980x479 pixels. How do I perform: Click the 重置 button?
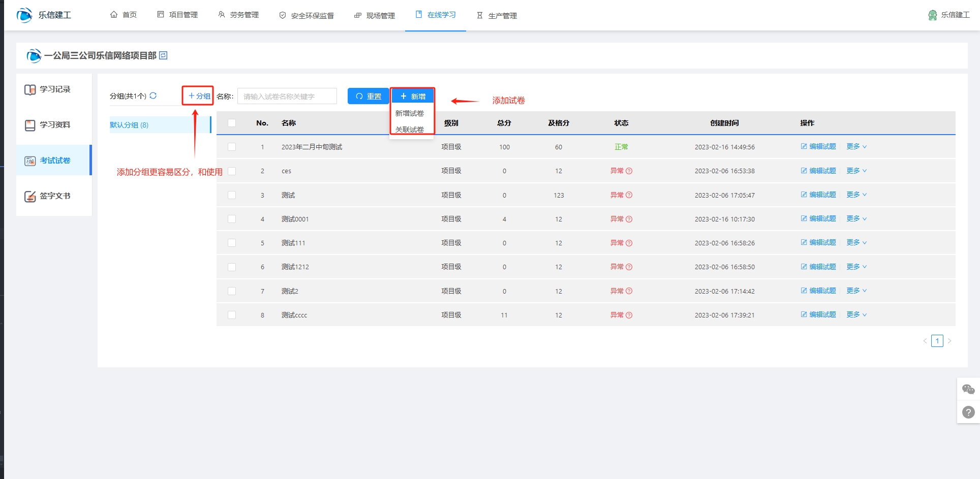click(x=368, y=96)
